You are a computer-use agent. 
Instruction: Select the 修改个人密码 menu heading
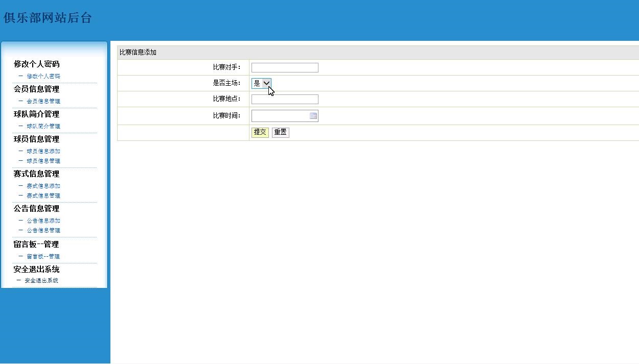tap(36, 64)
